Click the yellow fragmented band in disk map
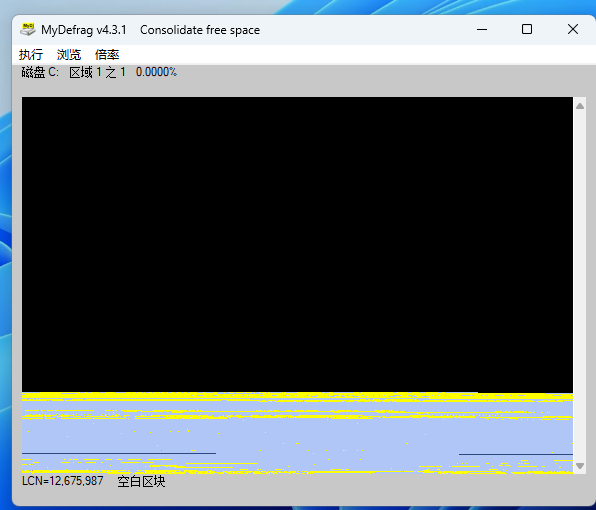This screenshot has width=596, height=510. (297, 396)
